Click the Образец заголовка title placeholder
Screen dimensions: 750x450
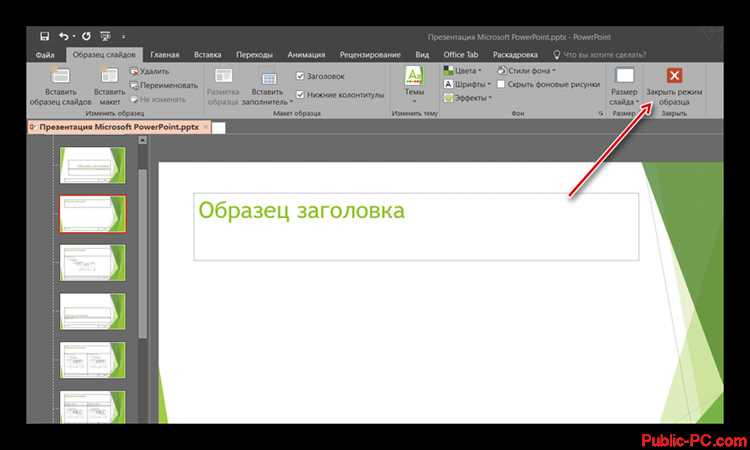click(x=416, y=227)
